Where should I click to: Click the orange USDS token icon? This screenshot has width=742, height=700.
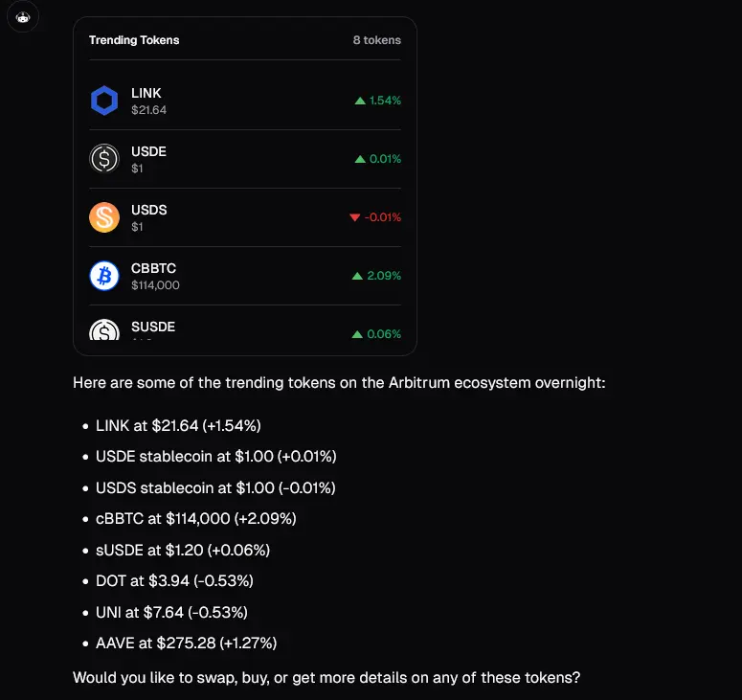click(x=104, y=217)
